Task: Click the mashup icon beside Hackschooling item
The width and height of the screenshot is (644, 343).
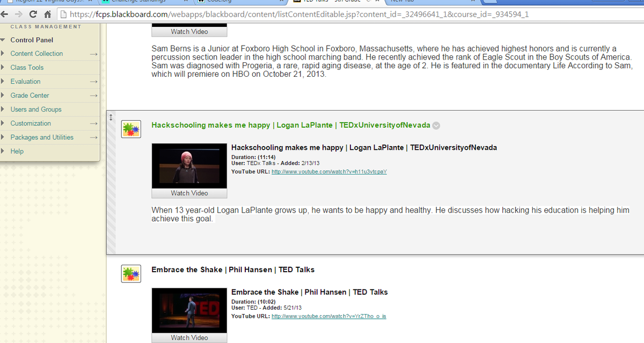Action: 131,129
